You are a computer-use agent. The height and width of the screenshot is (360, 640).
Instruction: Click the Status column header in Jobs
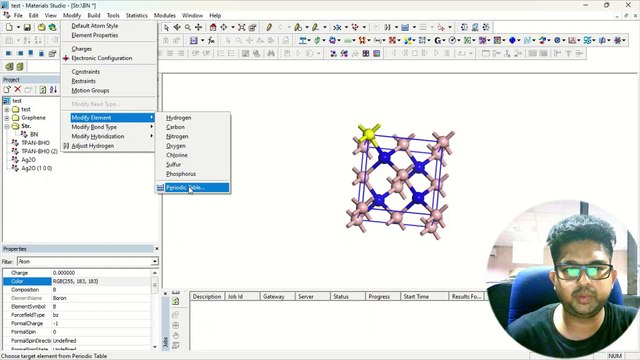[x=349, y=297]
